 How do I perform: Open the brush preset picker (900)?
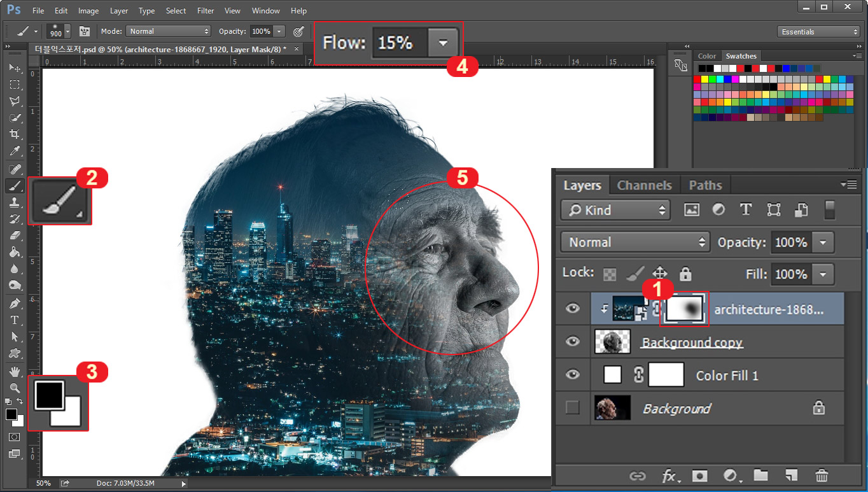click(x=59, y=31)
